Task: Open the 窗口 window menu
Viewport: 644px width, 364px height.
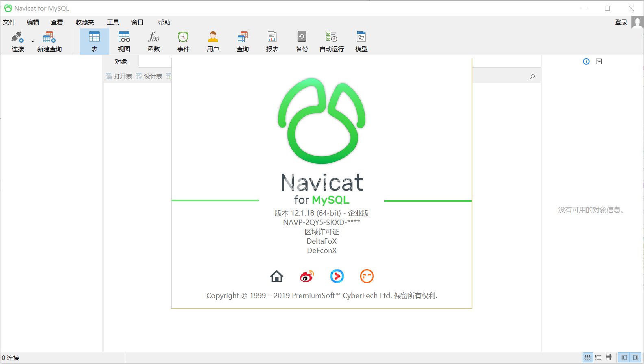Action: [x=137, y=22]
